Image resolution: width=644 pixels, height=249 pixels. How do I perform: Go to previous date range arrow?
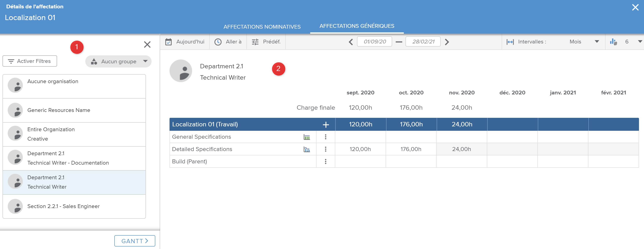(351, 42)
